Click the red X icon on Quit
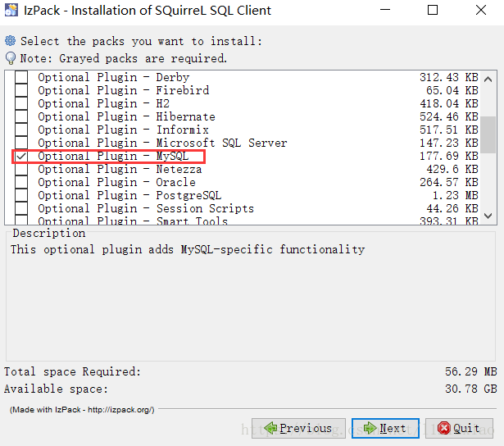504x446 pixels. [x=444, y=428]
